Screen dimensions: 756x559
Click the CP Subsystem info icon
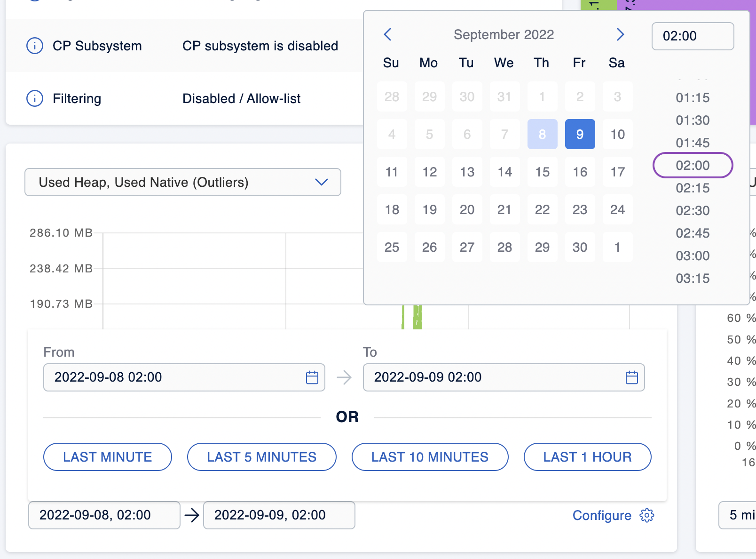[35, 46]
